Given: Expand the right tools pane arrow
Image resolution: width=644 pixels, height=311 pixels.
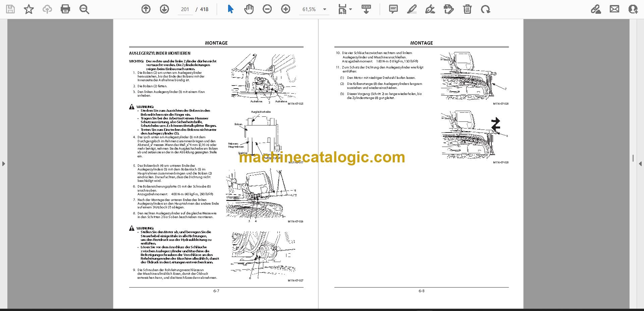Looking at the screenshot, I should pyautogui.click(x=640, y=164).
